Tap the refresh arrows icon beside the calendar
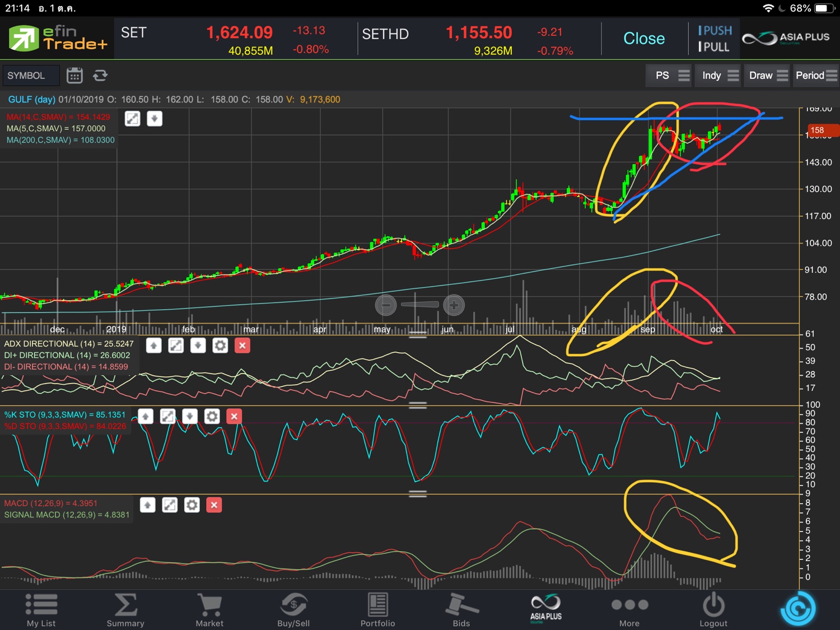The height and width of the screenshot is (630, 840). [100, 75]
